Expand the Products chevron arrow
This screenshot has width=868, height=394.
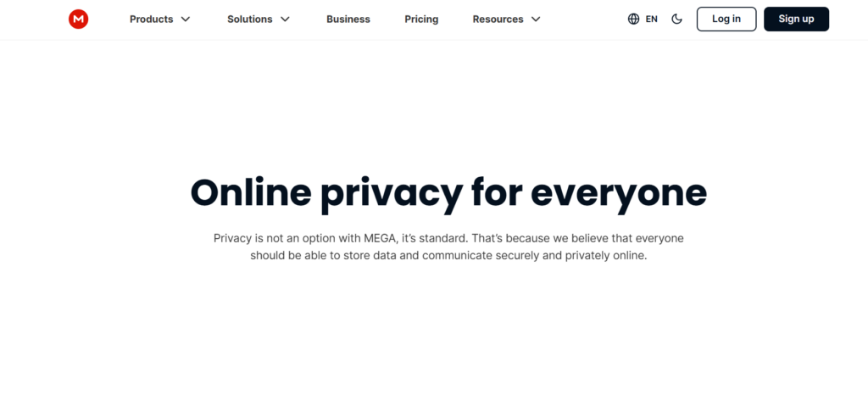tap(186, 19)
